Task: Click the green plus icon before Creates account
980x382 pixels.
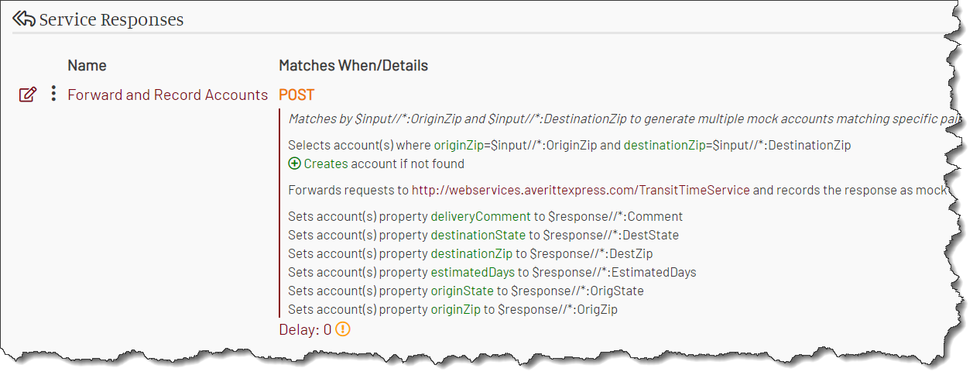Action: pyautogui.click(x=294, y=163)
